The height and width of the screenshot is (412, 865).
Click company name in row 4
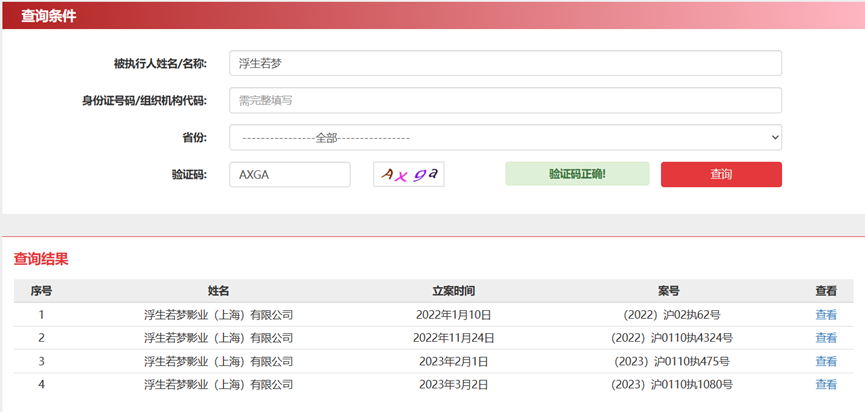(x=218, y=384)
